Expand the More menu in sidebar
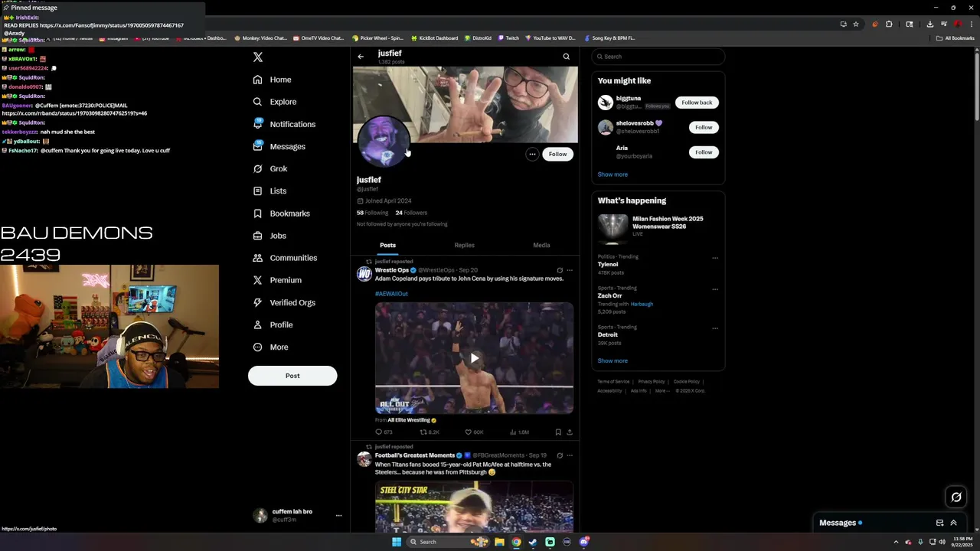Screen dimensions: 980x551 271,347
